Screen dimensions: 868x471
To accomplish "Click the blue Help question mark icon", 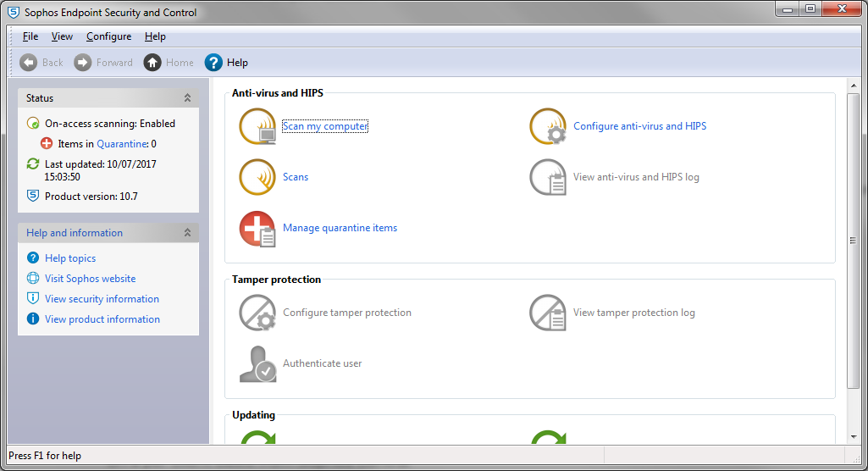I will pyautogui.click(x=213, y=63).
